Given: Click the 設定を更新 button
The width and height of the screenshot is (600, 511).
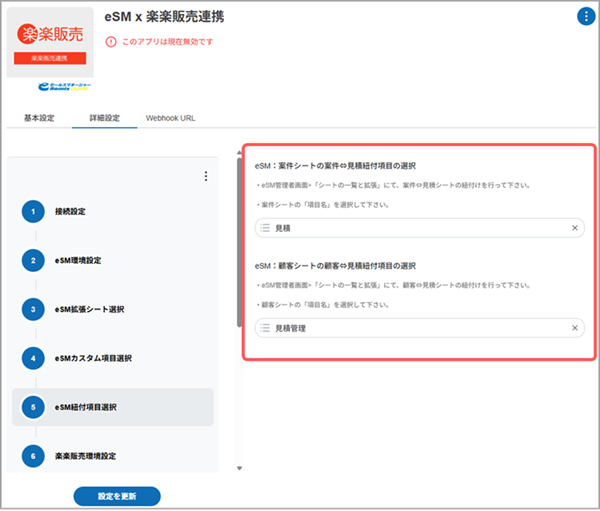Looking at the screenshot, I should pyautogui.click(x=117, y=496).
